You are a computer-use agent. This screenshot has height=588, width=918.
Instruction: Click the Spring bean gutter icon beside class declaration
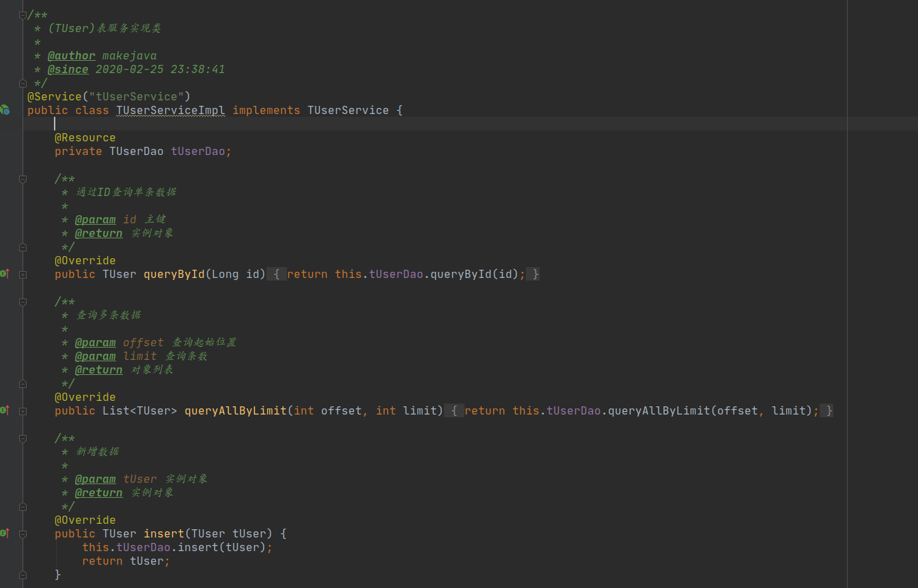[4, 109]
